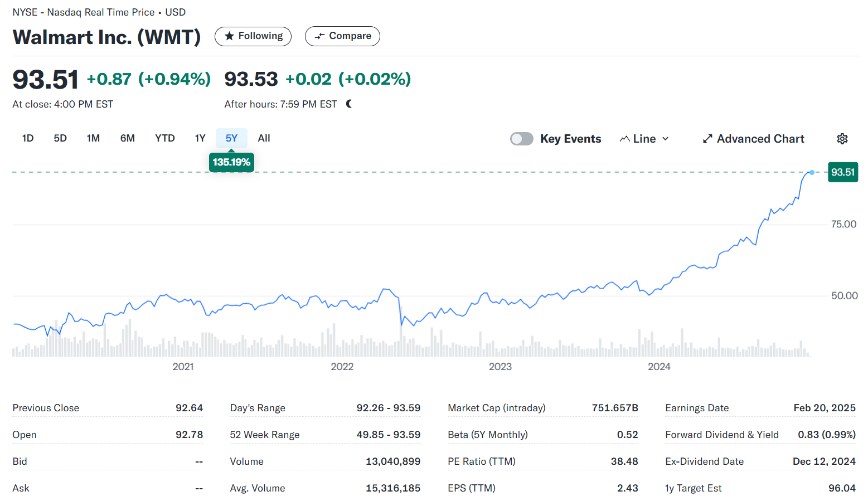Click the Ask label
The width and height of the screenshot is (868, 501).
tap(21, 488)
